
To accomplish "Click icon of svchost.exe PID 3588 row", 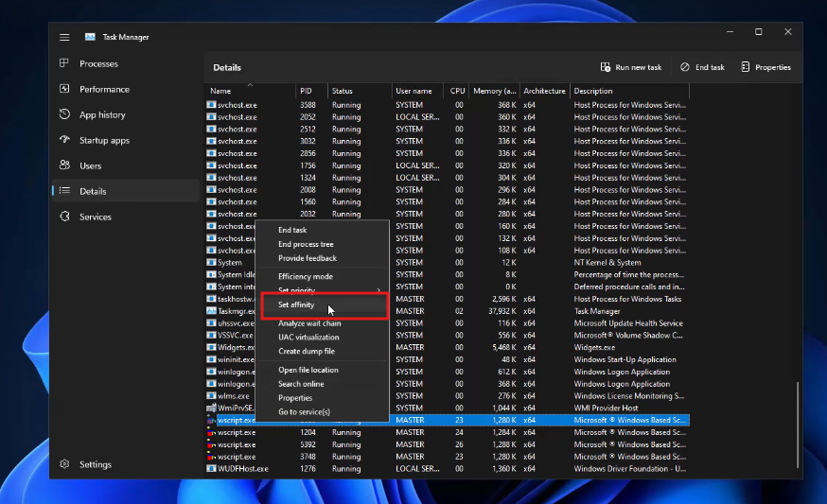I will [211, 105].
